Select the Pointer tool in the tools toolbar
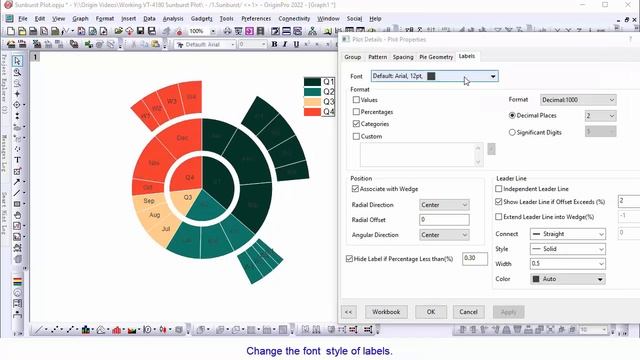 point(17,61)
